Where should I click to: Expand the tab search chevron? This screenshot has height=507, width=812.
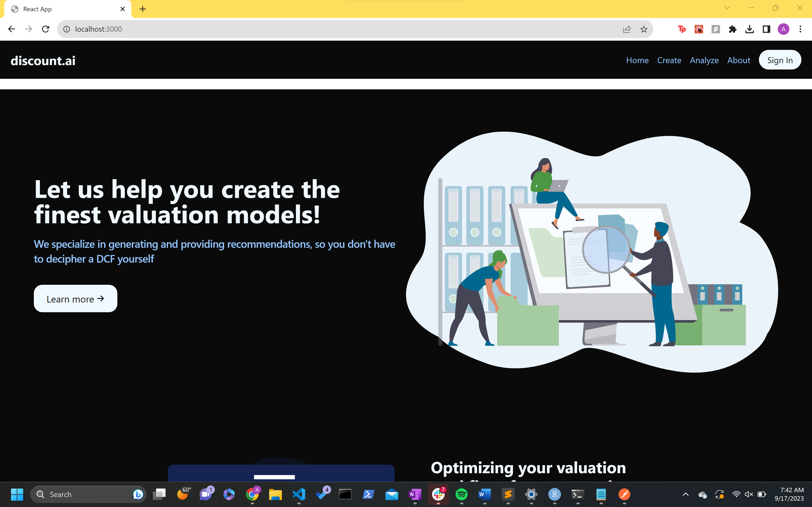pyautogui.click(x=727, y=8)
